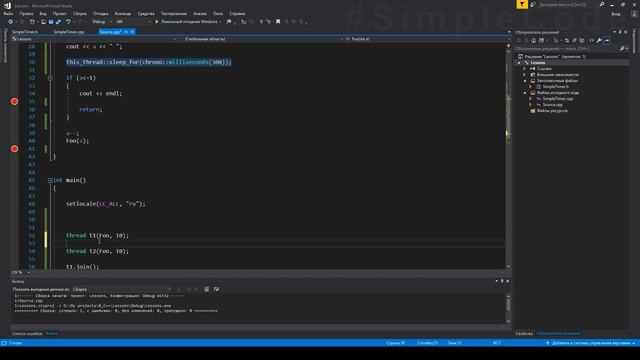Click the yellow notifications filter flag icon

tap(522, 4)
